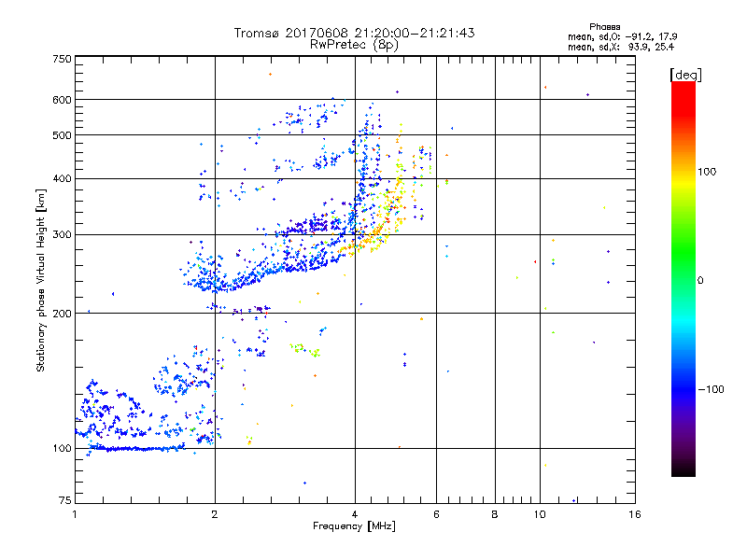
Task: Click the plot title 'Tromsø 20170608 21:20:00-21:21:43'
Action: [x=354, y=33]
